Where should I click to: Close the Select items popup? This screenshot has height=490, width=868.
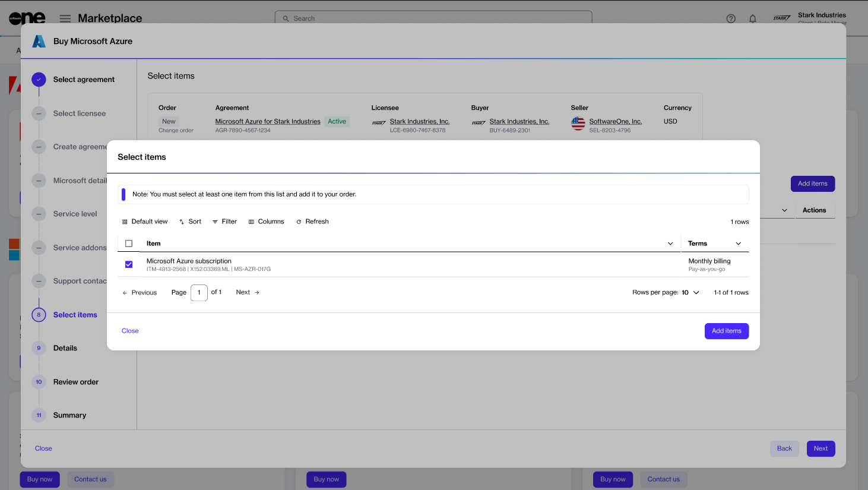tap(130, 331)
